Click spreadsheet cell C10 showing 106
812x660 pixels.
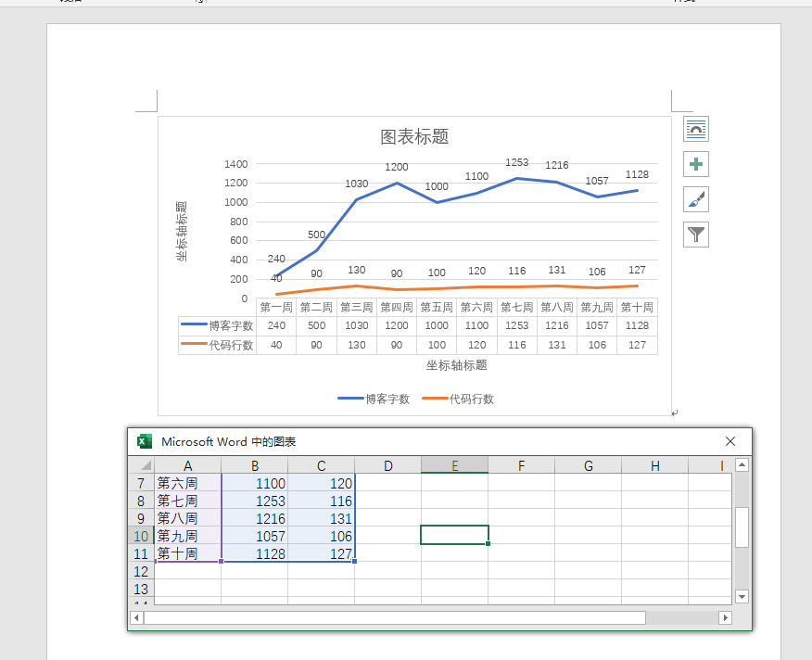coord(321,536)
